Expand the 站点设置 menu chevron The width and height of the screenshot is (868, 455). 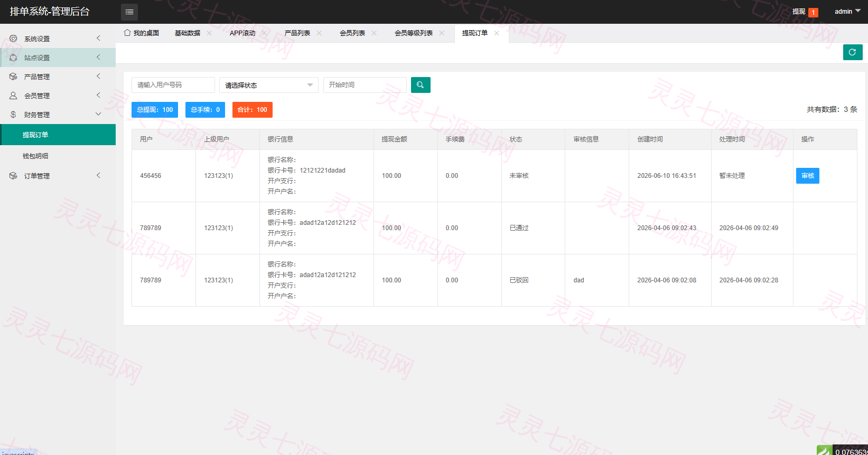(98, 57)
